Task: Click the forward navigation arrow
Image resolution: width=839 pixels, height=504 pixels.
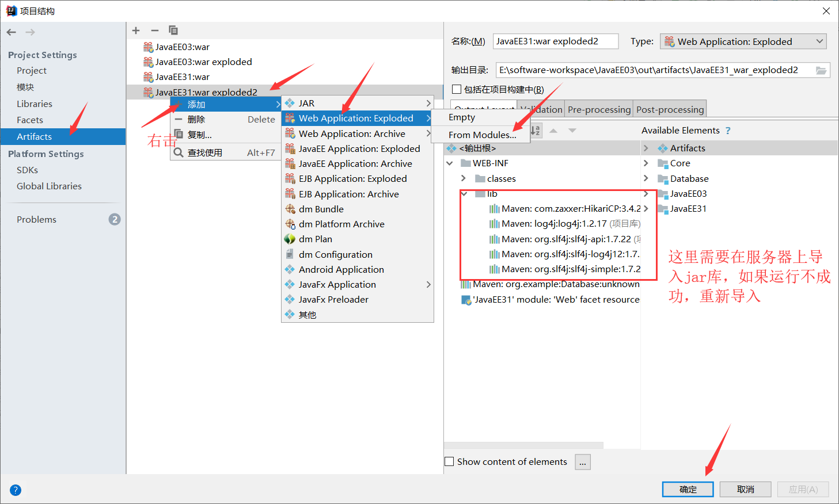Action: point(31,32)
